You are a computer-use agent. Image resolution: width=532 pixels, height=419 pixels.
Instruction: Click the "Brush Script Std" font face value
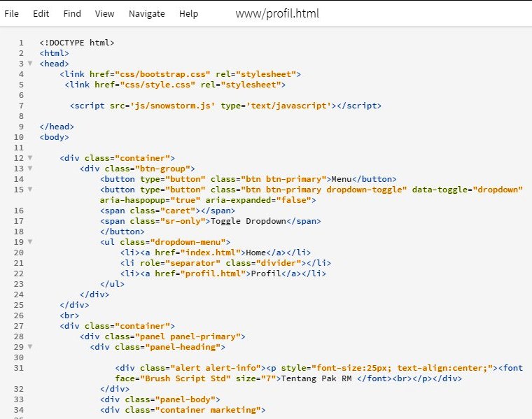[185, 378]
